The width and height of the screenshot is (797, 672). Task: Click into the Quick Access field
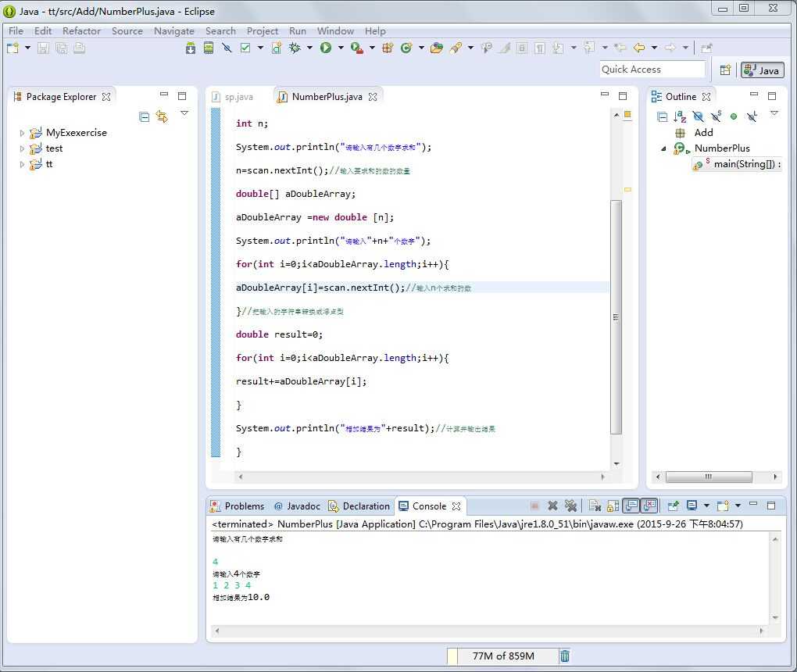[x=652, y=69]
